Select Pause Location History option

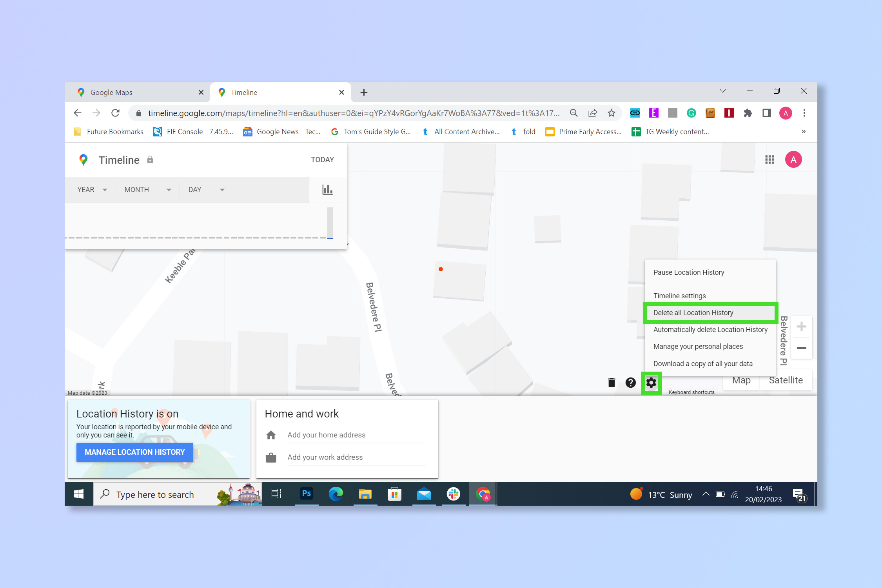[688, 272]
